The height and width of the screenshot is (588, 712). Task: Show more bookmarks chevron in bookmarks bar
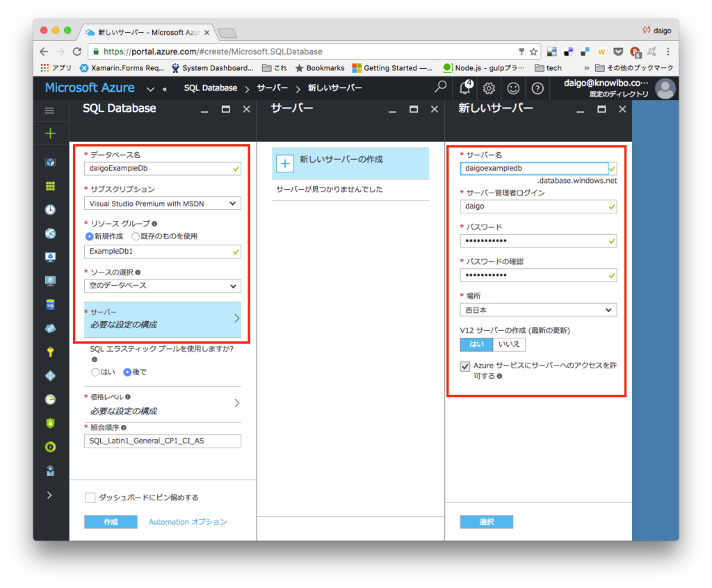pyautogui.click(x=587, y=68)
